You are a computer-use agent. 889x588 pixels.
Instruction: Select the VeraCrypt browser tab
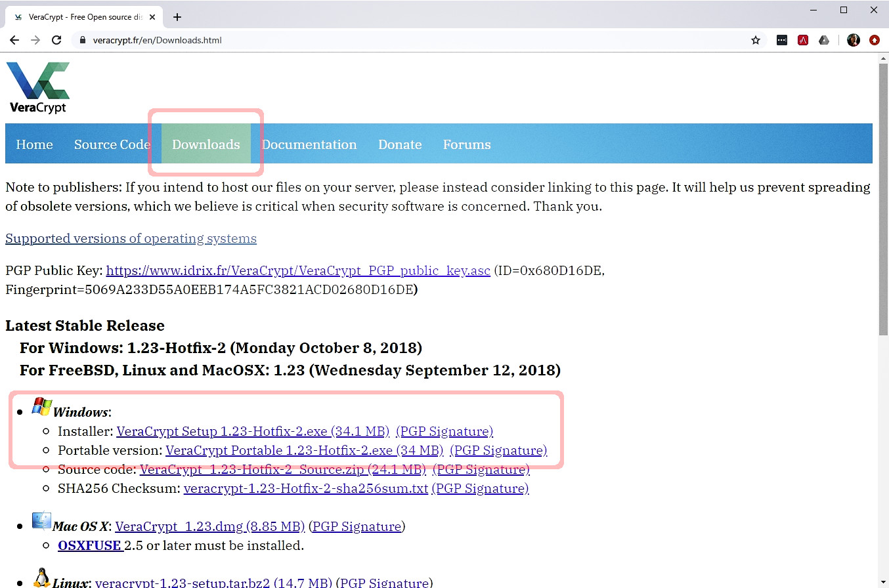84,17
